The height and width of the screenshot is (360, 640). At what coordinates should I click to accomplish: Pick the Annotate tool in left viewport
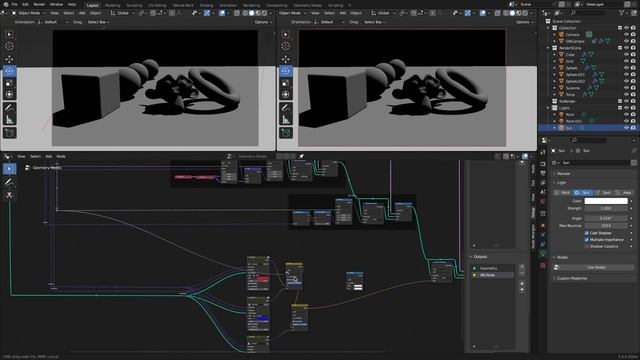[9, 108]
